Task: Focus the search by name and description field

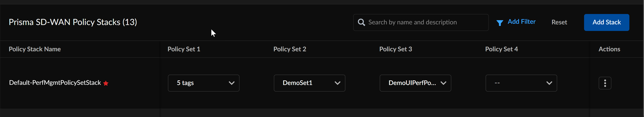Action: tap(425, 22)
